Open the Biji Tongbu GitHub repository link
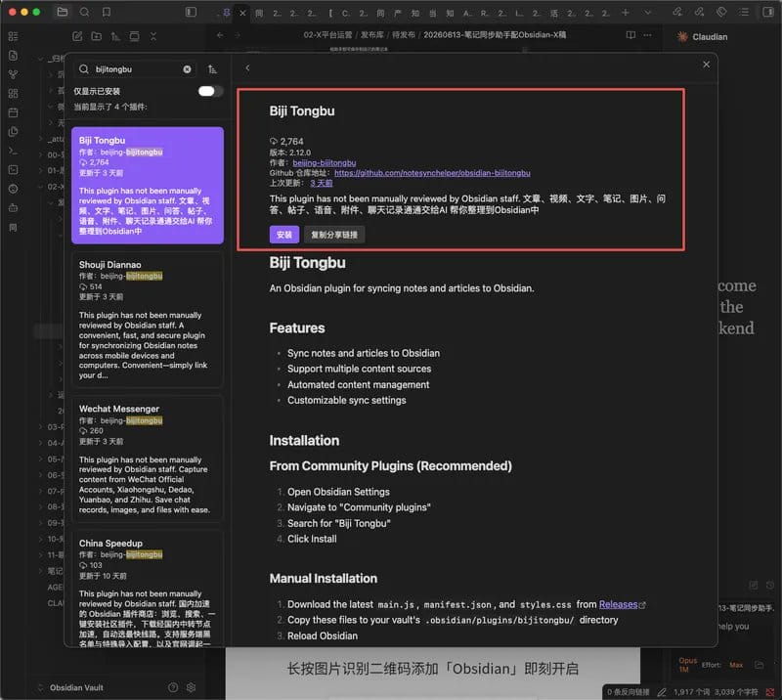 pyautogui.click(x=432, y=173)
